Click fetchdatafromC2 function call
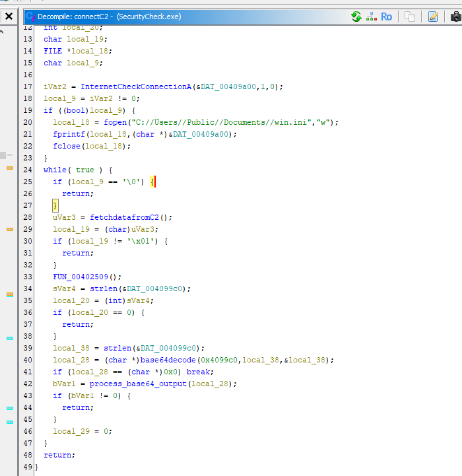The height and width of the screenshot is (476, 462). pos(125,217)
